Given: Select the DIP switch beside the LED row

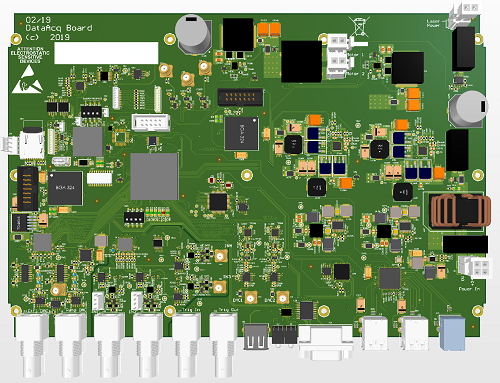Looking at the screenshot, I should [134, 218].
